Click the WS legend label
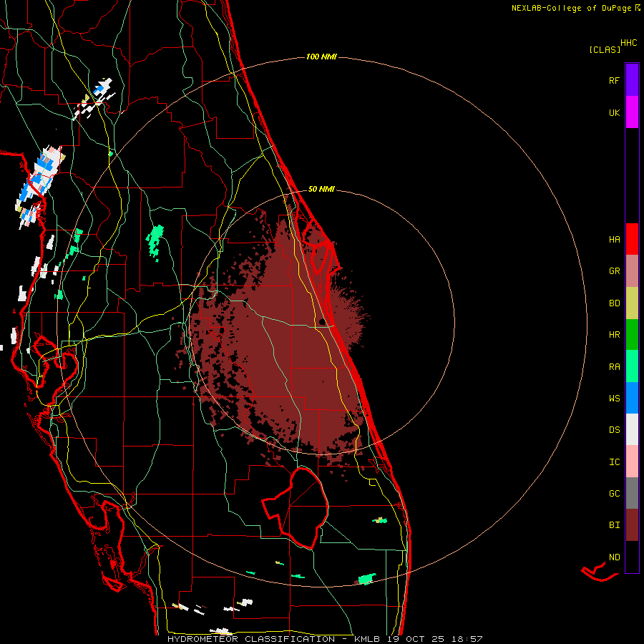 pyautogui.click(x=614, y=399)
